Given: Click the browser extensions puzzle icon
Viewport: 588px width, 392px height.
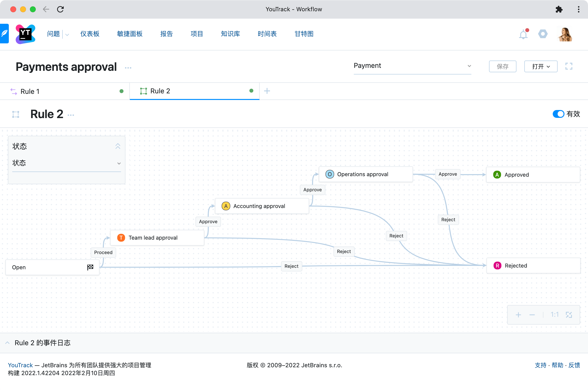Looking at the screenshot, I should click(559, 9).
